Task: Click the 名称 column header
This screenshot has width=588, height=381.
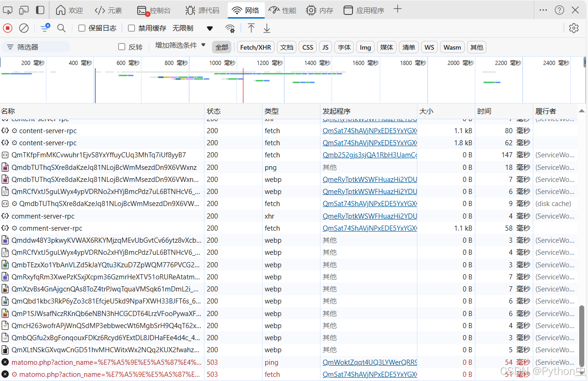Action: click(x=102, y=111)
